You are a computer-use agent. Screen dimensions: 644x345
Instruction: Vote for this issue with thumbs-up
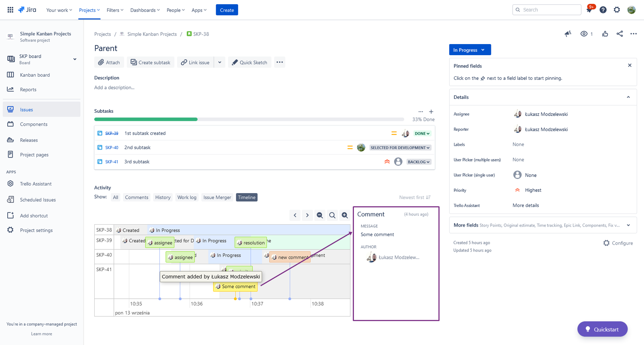(x=605, y=34)
